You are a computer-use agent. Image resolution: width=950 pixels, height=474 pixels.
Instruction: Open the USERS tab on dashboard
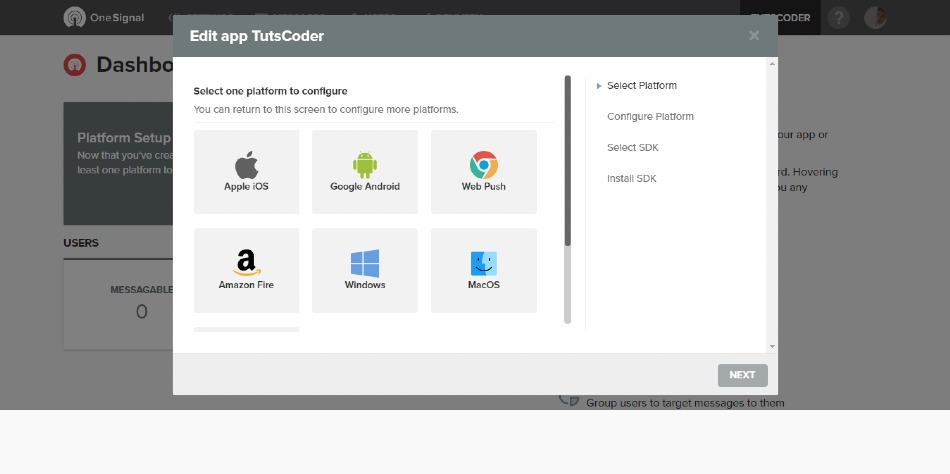pyautogui.click(x=81, y=243)
